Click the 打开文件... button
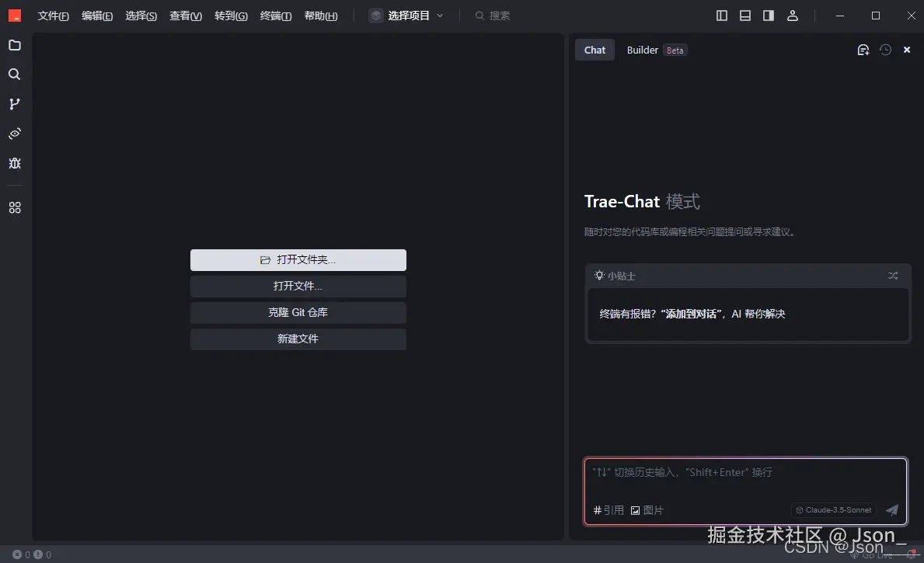The width and height of the screenshot is (924, 563). (x=298, y=287)
